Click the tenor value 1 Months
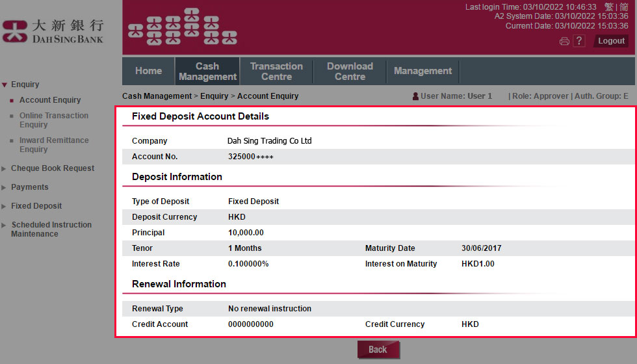The height and width of the screenshot is (364, 637). (245, 248)
